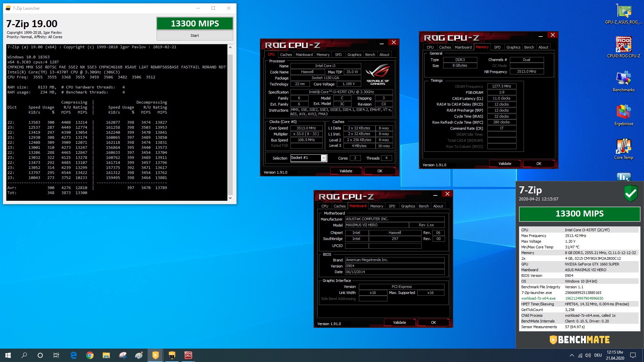Open Caches tab in CPU-tab CPU-Z window

286,55
